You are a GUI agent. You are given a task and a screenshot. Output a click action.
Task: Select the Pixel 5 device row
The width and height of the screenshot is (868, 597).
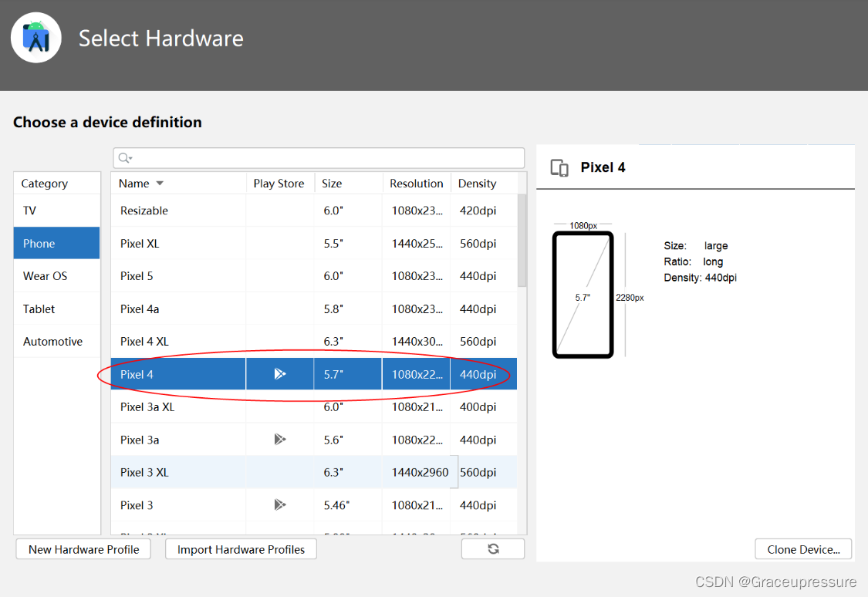(314, 275)
